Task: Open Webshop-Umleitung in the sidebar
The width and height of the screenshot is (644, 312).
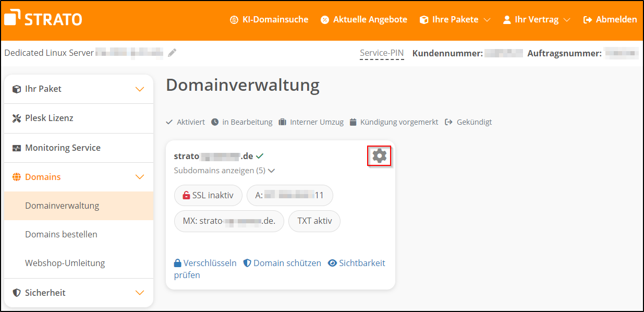Action: [x=78, y=263]
